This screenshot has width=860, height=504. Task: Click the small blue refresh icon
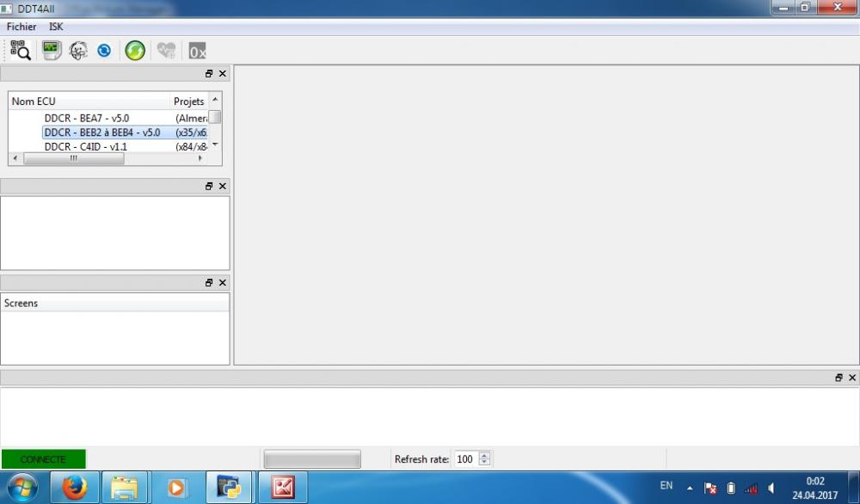point(104,51)
